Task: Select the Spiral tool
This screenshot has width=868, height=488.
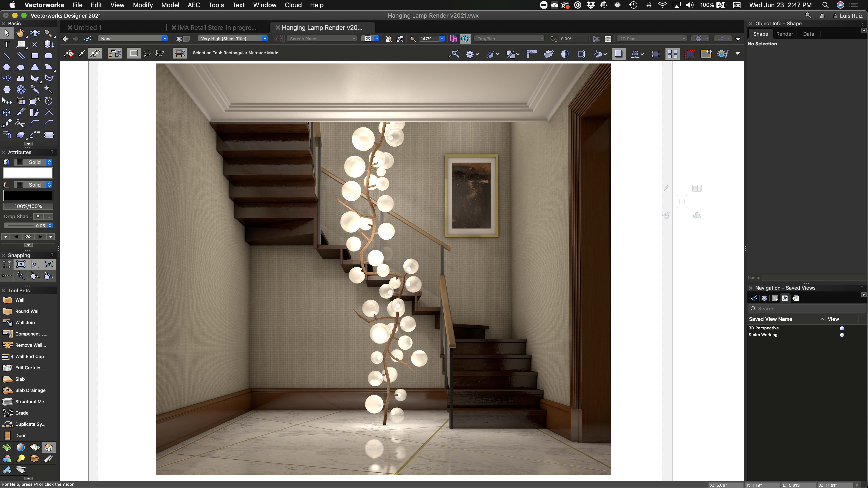Action: [21, 90]
